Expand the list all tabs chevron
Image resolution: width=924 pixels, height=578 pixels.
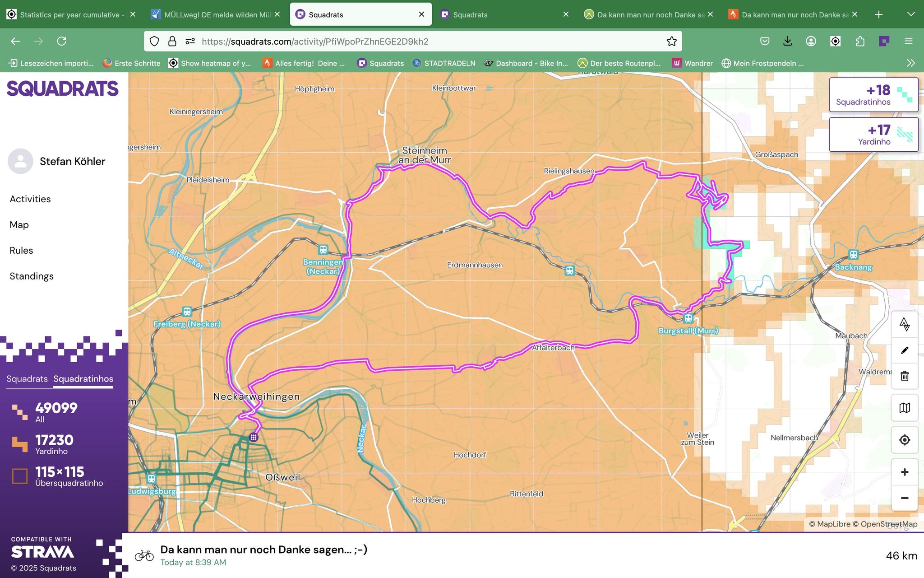coord(910,14)
